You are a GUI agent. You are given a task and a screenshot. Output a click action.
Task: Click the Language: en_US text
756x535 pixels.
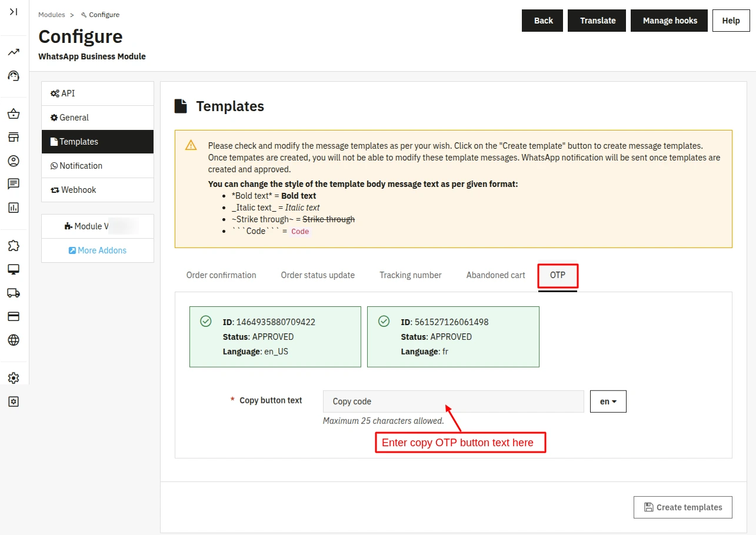[x=255, y=352]
